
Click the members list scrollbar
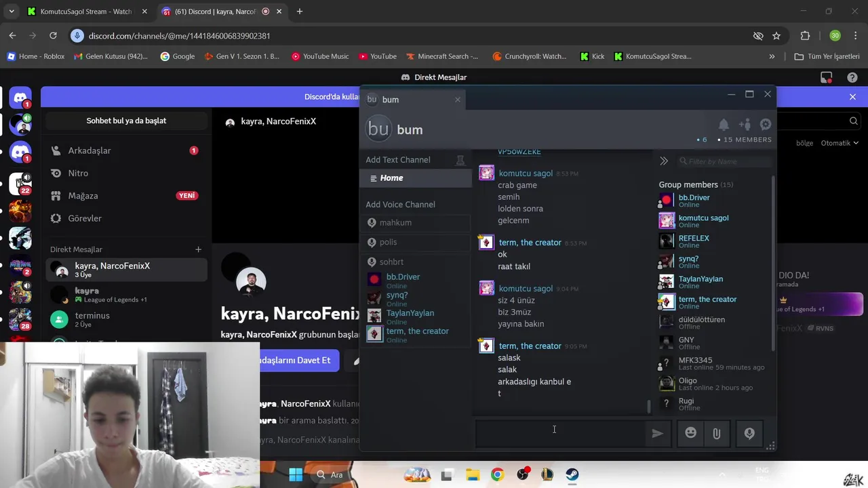point(774,263)
